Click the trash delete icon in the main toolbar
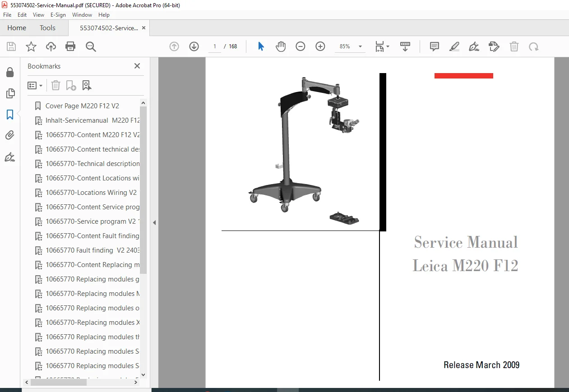 [x=514, y=46]
